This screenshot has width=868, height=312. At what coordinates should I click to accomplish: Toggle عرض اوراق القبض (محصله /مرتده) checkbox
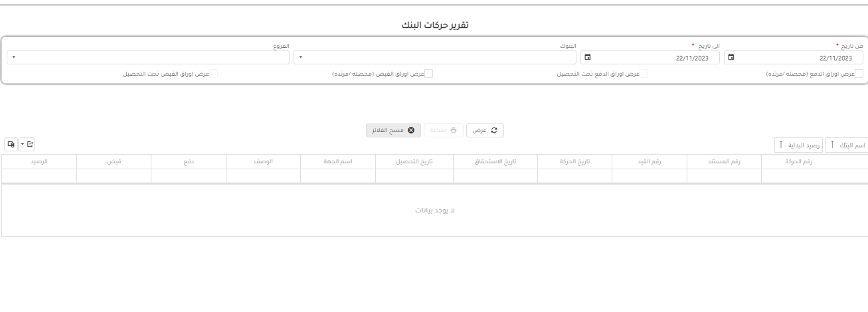click(429, 74)
